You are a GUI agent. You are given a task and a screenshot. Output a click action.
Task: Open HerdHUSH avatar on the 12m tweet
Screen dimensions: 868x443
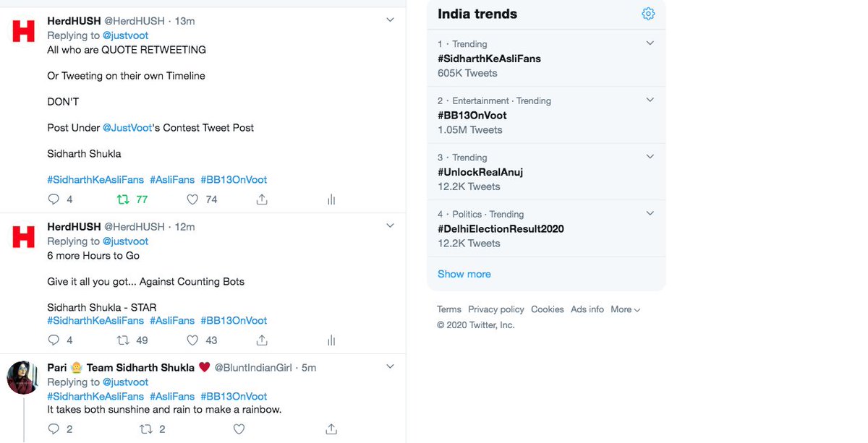[24, 236]
